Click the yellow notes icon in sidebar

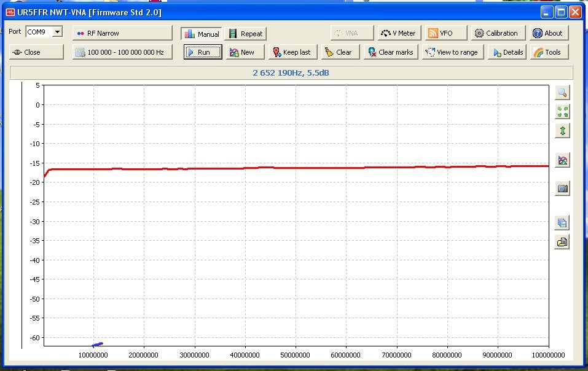[562, 242]
